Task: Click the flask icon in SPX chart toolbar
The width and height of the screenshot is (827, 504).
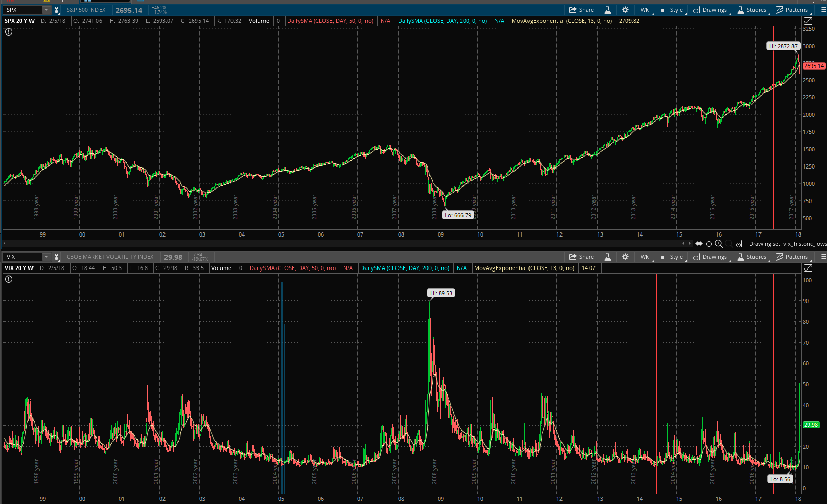Action: tap(607, 10)
